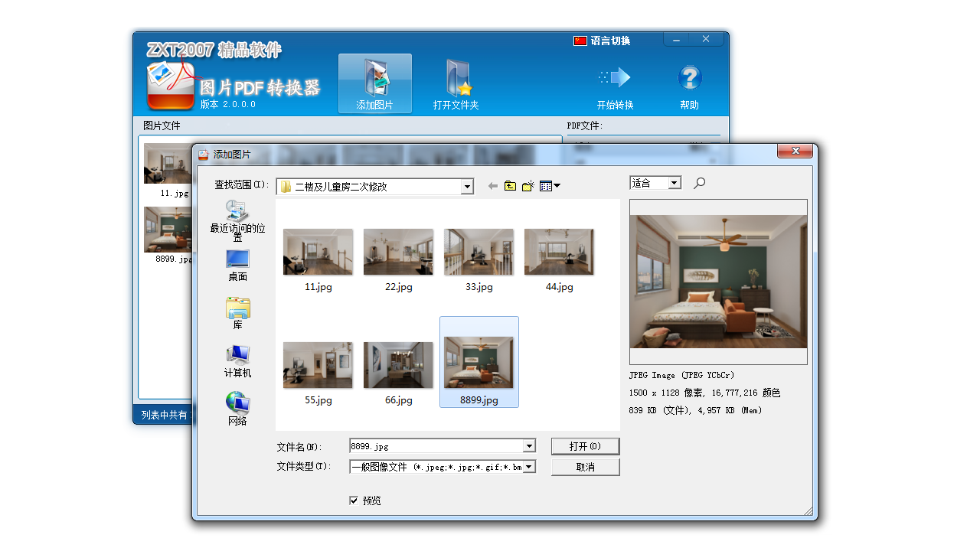This screenshot has width=980, height=551.
Task: Click the up-one-level folder icon
Action: click(510, 185)
